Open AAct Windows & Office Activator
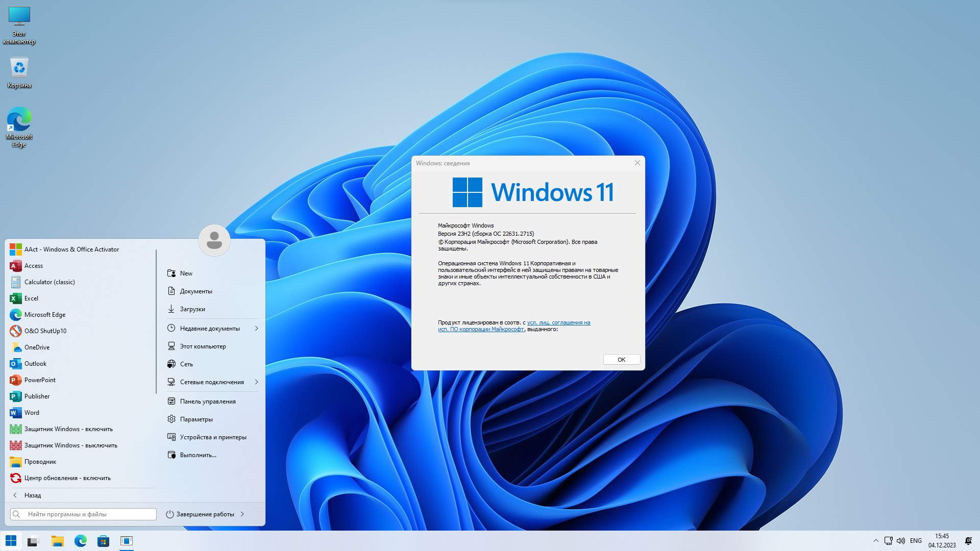The width and height of the screenshot is (980, 551). click(x=71, y=249)
